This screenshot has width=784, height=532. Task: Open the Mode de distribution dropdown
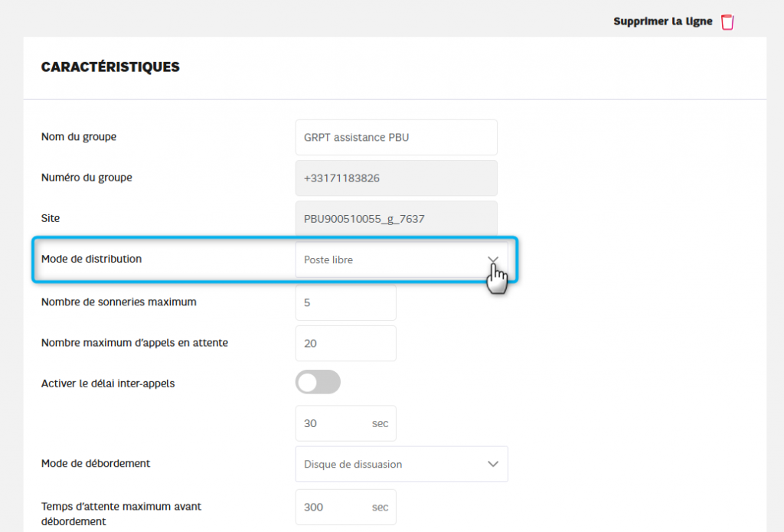[x=401, y=260]
